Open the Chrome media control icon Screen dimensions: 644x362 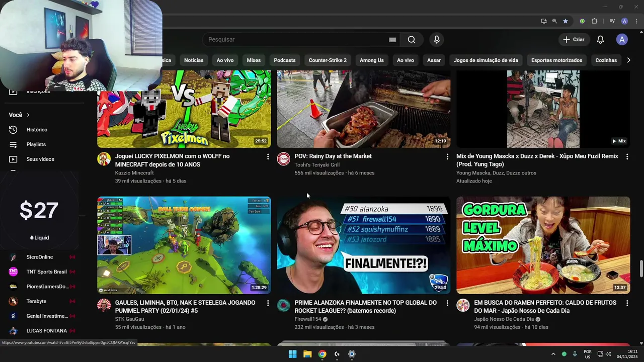click(x=612, y=21)
